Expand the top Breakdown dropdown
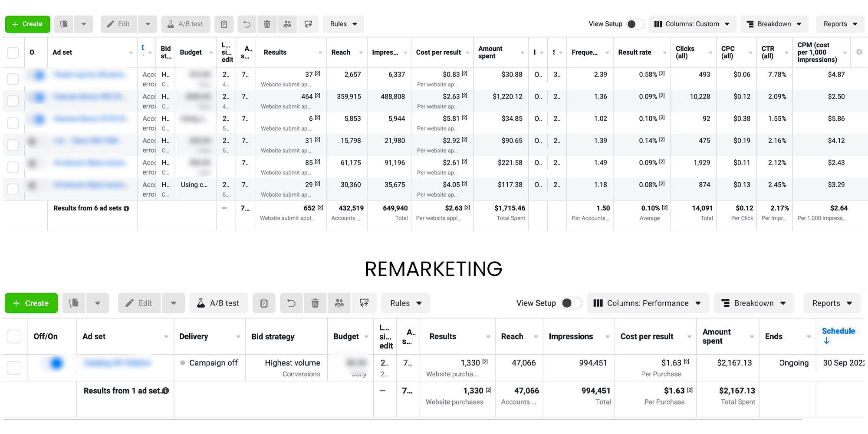This screenshot has width=868, height=434. [x=774, y=24]
